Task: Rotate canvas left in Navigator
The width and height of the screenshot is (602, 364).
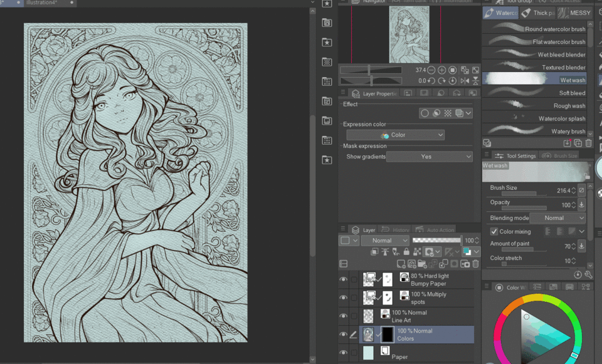Action: pyautogui.click(x=432, y=81)
